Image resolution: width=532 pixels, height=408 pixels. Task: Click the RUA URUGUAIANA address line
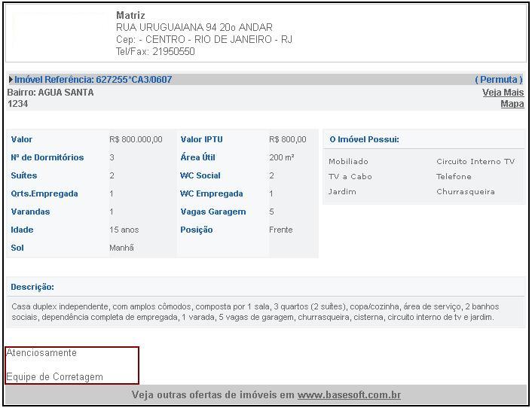point(194,27)
